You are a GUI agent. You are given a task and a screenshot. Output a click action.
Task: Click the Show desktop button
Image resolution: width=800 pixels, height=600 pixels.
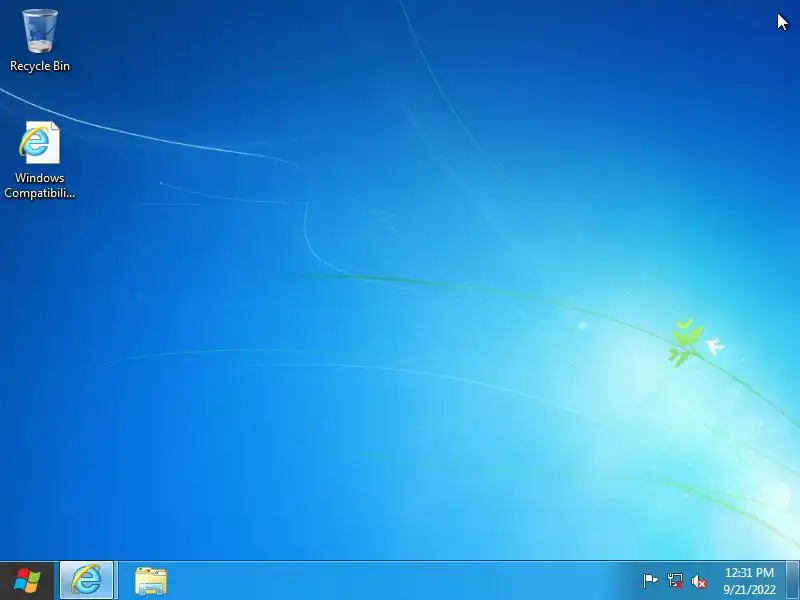(793, 581)
